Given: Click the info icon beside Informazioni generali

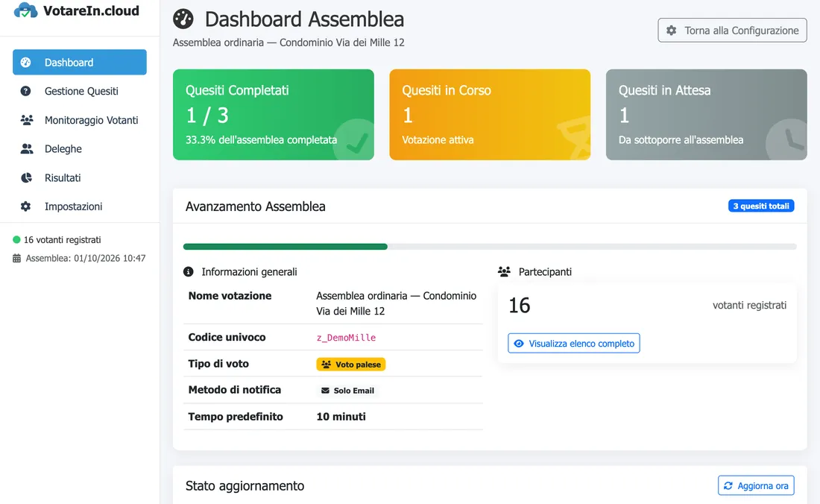Looking at the screenshot, I should (x=189, y=272).
